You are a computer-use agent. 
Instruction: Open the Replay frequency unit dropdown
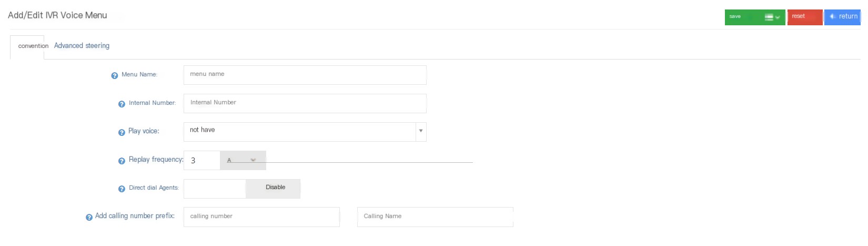(x=243, y=160)
